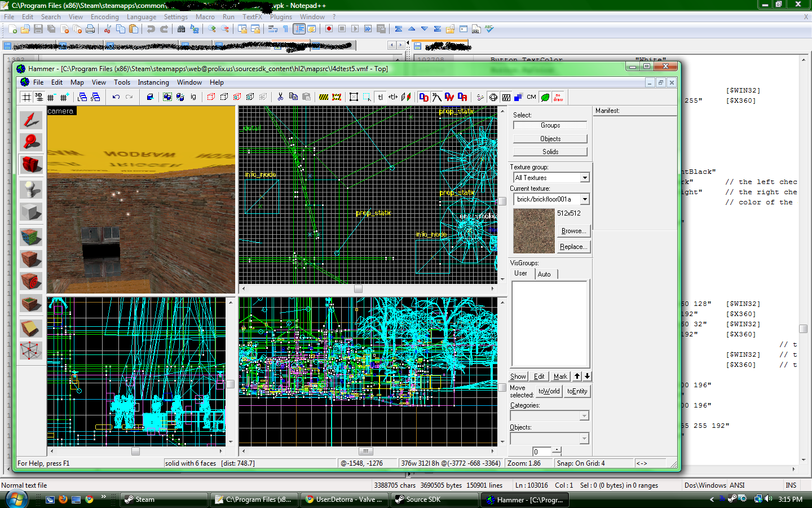The height and width of the screenshot is (508, 812).
Task: Click the Carve icon in Hammer toolbar
Action: tap(150, 97)
